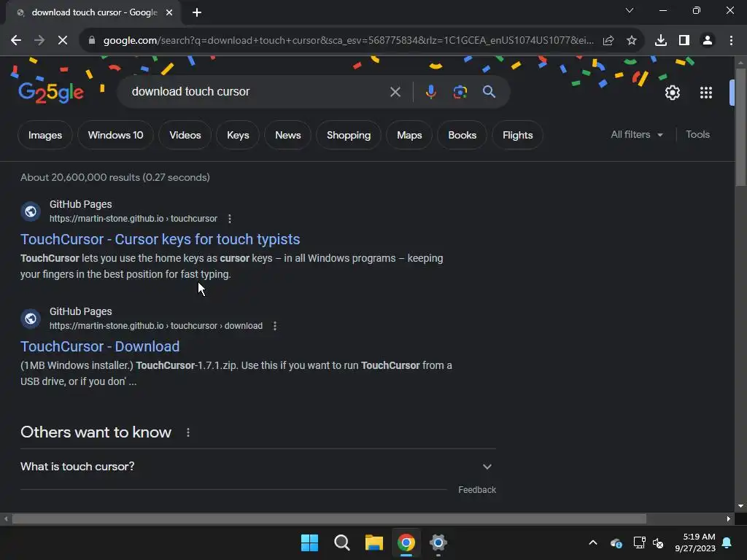Open the Windows Start menu

309,542
